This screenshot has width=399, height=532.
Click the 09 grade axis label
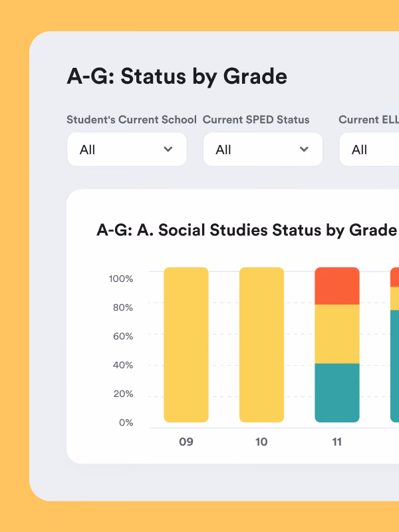click(186, 442)
